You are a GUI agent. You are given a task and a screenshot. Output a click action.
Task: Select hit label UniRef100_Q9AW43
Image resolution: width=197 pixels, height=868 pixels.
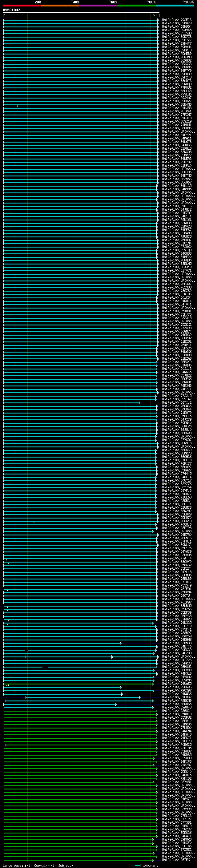(177, 708)
